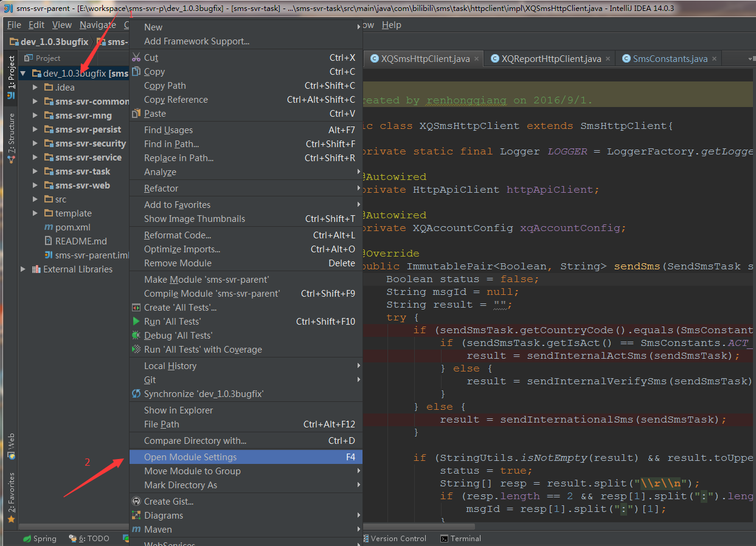
Task: Switch to the SmsConstants.java tab
Action: point(670,59)
